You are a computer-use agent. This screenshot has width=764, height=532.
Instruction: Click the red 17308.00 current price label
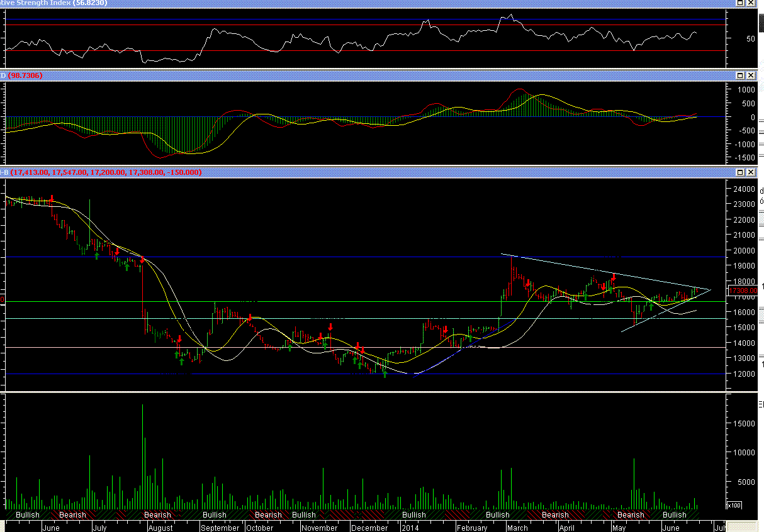tap(743, 291)
